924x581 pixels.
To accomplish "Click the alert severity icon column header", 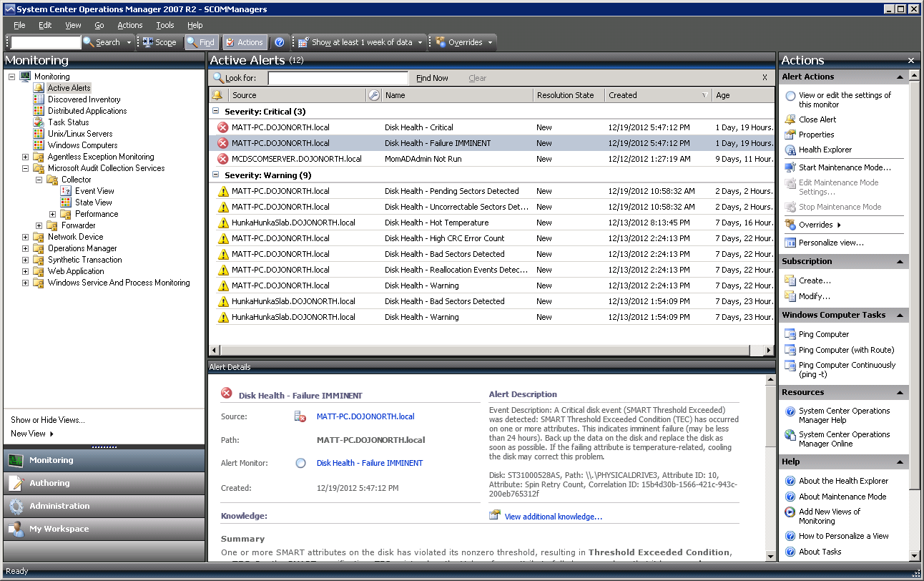I will (x=217, y=95).
